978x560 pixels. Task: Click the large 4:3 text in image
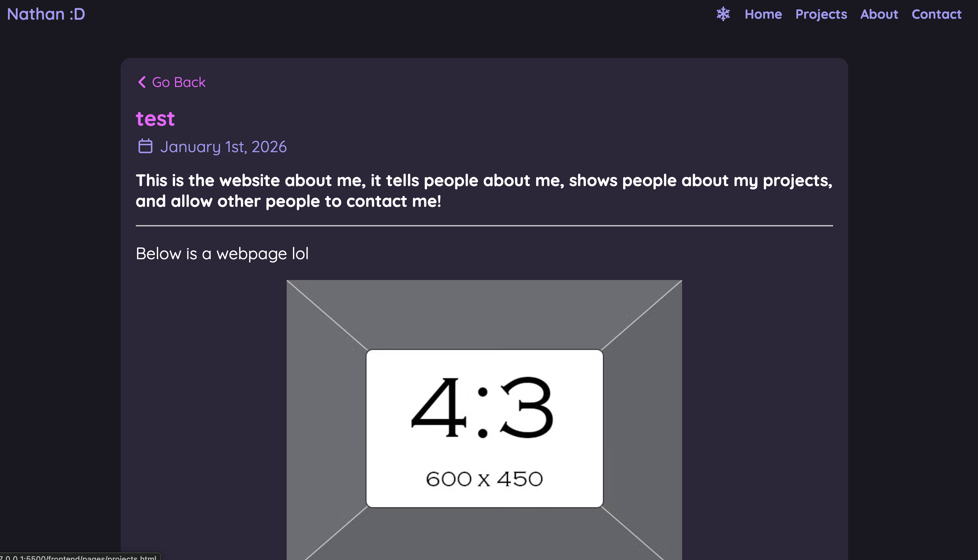482,408
